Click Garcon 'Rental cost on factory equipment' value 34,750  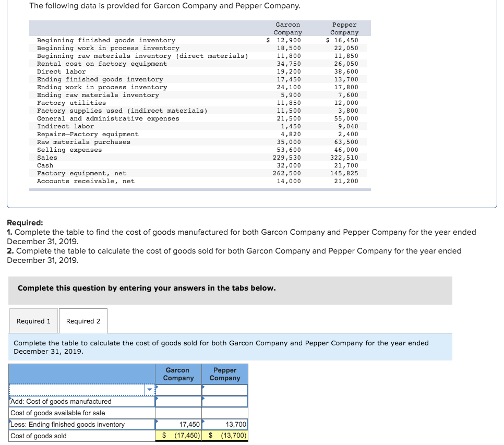(289, 64)
